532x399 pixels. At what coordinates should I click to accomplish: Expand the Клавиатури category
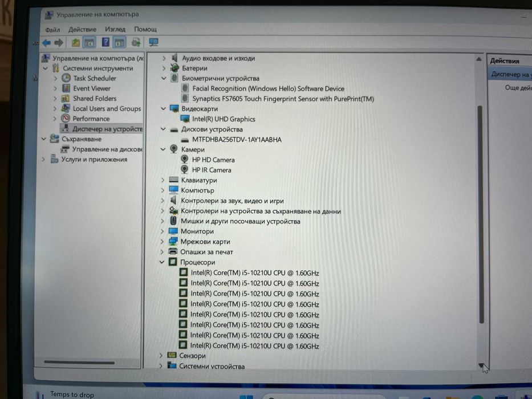pyautogui.click(x=163, y=180)
